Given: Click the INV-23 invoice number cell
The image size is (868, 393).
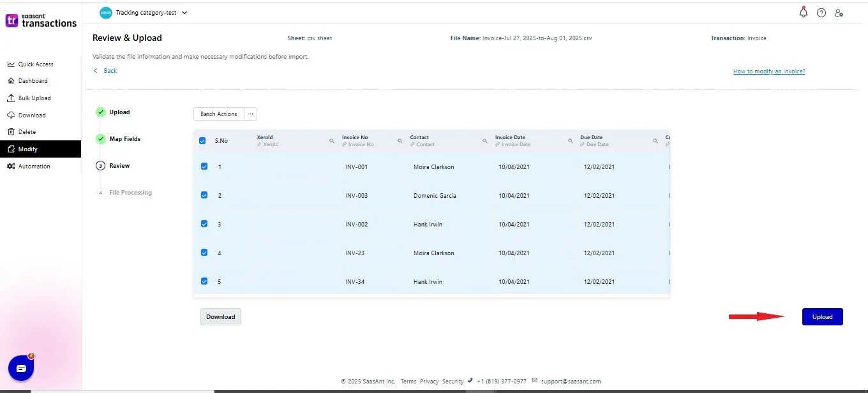Looking at the screenshot, I should pyautogui.click(x=355, y=253).
